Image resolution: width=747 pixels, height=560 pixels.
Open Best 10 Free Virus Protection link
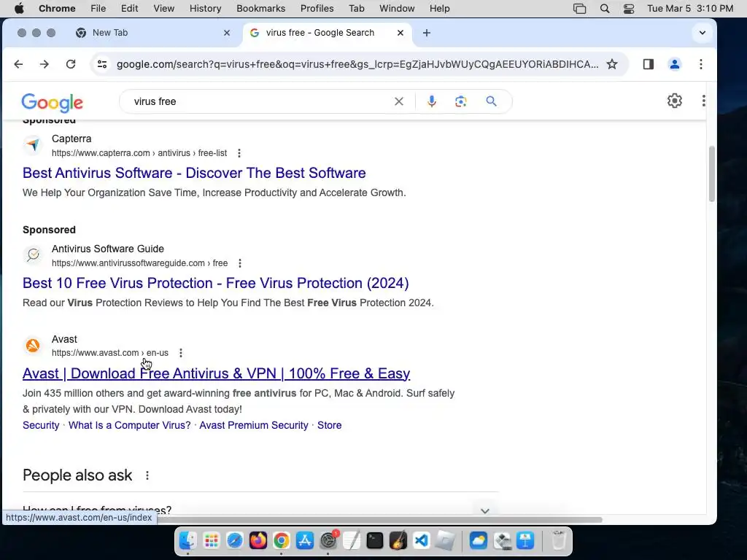[216, 283]
